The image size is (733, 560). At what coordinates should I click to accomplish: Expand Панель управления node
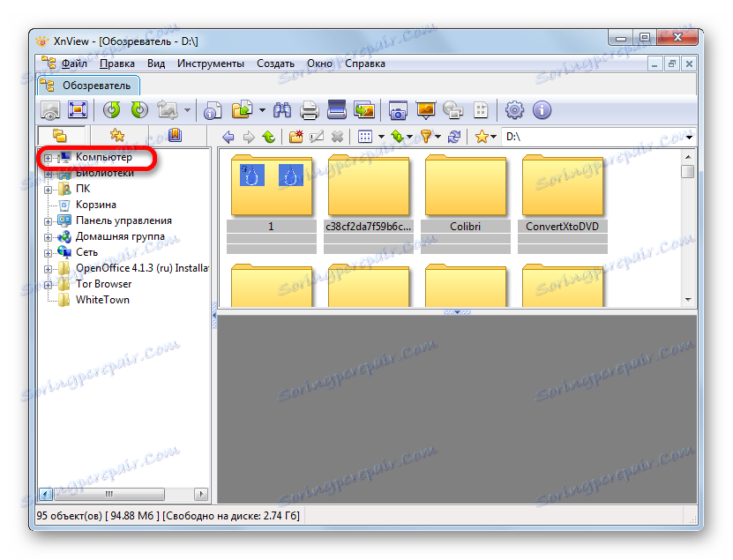tap(48, 221)
